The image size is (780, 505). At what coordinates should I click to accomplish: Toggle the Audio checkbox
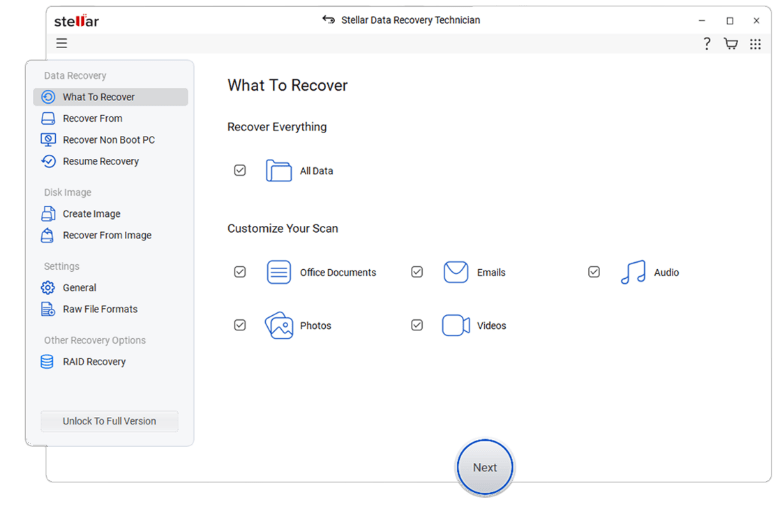click(x=594, y=272)
